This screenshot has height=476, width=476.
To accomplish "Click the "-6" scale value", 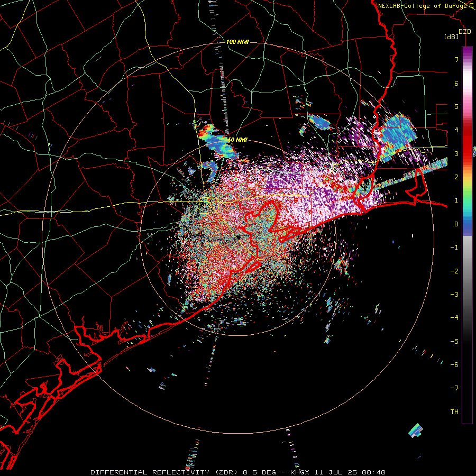I will point(454,365).
